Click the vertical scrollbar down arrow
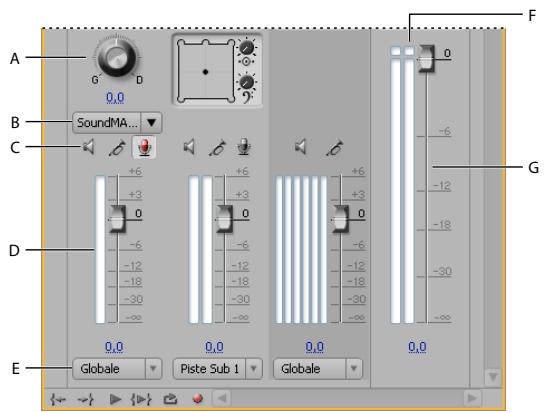The image size is (545, 412). tap(493, 377)
